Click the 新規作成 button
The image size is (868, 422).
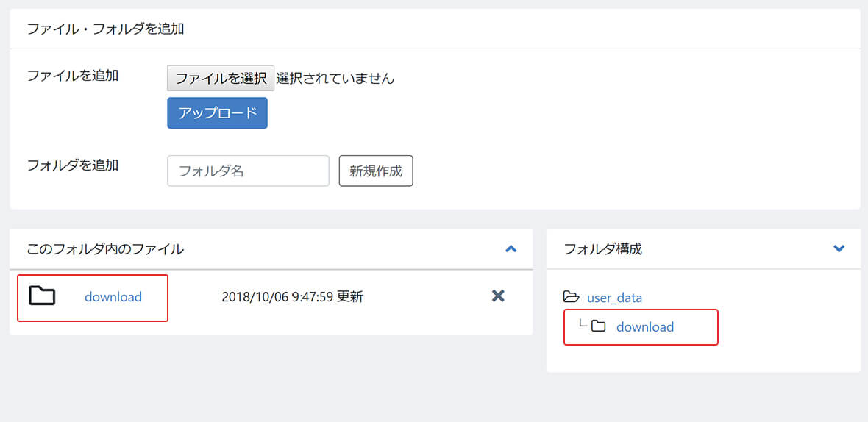click(x=376, y=171)
